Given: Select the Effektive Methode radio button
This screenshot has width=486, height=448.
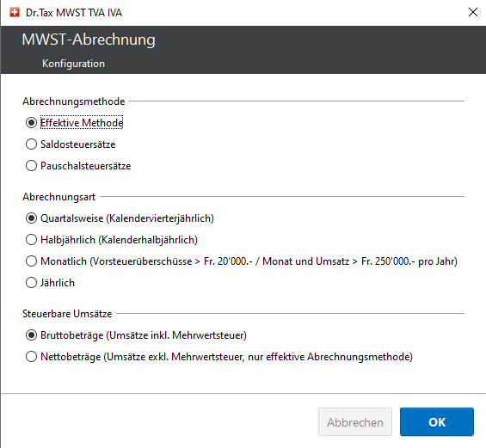Looking at the screenshot, I should (x=31, y=123).
